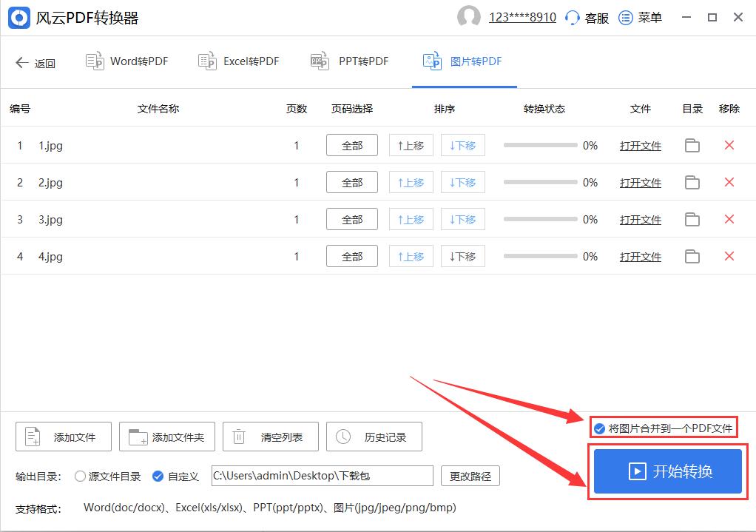Open 打开文件 link for 4.jpg
The width and height of the screenshot is (756, 532).
(x=640, y=256)
